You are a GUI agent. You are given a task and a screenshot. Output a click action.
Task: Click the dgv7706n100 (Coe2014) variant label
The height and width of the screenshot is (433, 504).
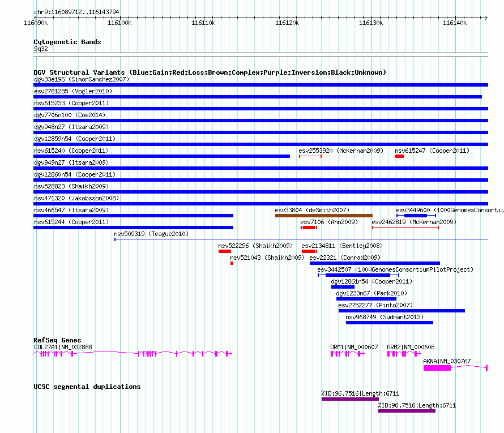click(x=70, y=115)
